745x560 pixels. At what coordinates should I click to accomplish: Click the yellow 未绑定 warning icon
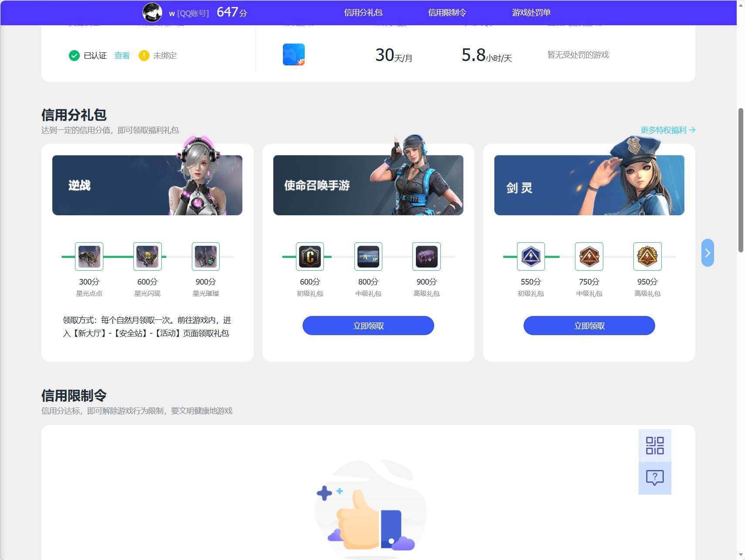click(144, 55)
